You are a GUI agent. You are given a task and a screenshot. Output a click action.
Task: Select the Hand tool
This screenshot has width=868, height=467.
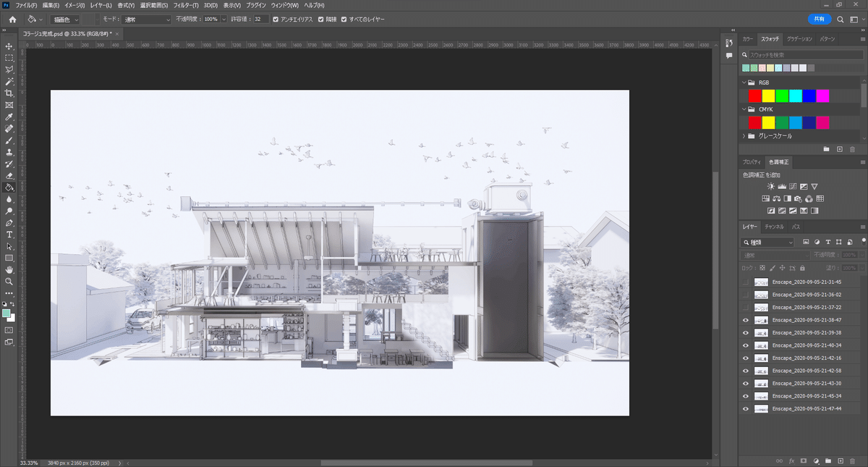(x=9, y=269)
